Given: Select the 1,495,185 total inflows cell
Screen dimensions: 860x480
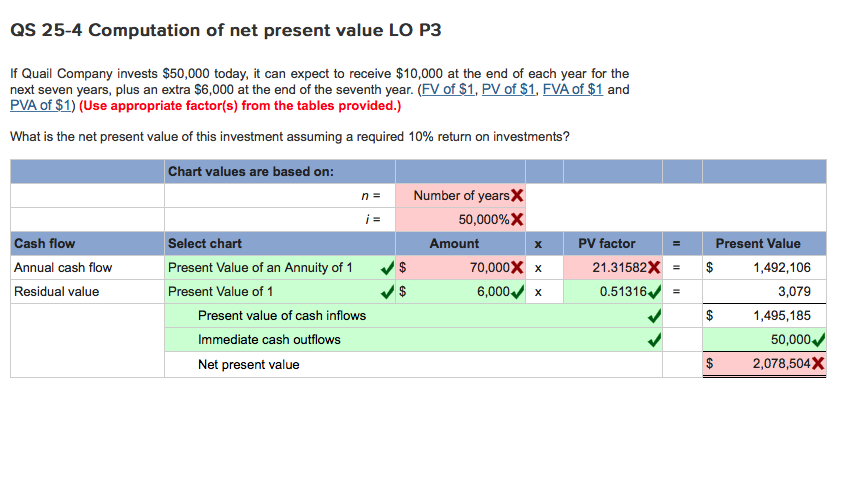Looking at the screenshot, I should click(764, 315).
